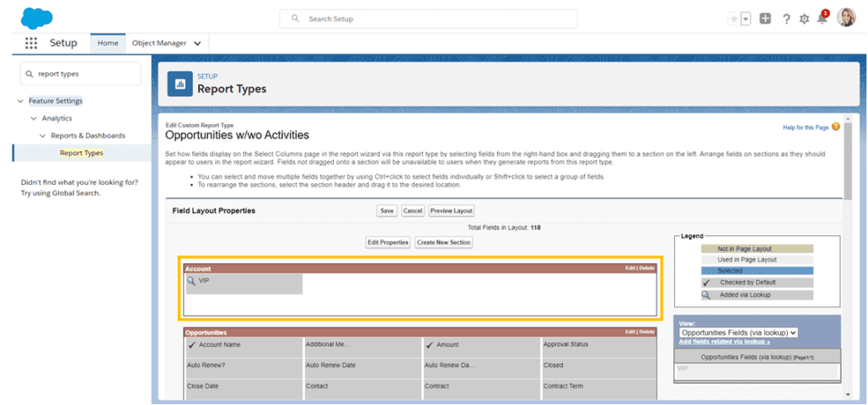Open the View fields dropdown
868x405 pixels.
[738, 332]
